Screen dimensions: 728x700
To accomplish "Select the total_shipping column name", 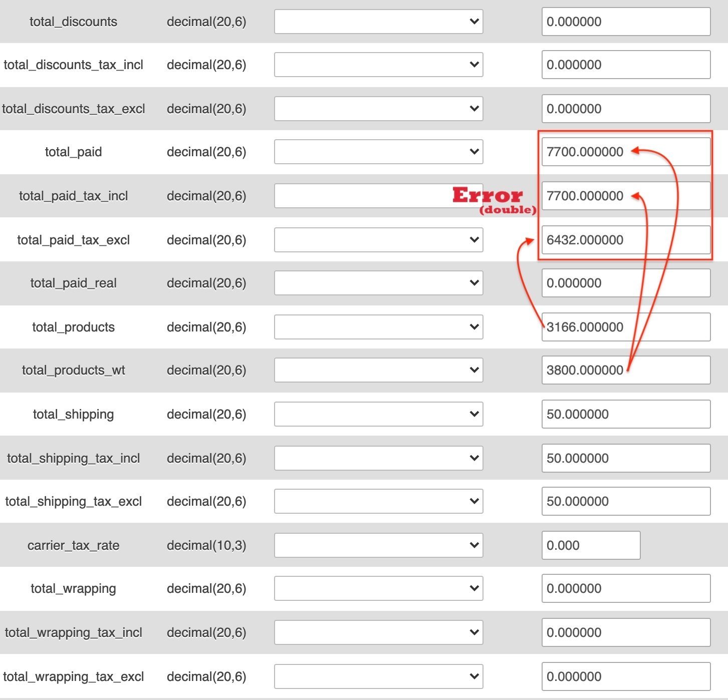I will [74, 414].
